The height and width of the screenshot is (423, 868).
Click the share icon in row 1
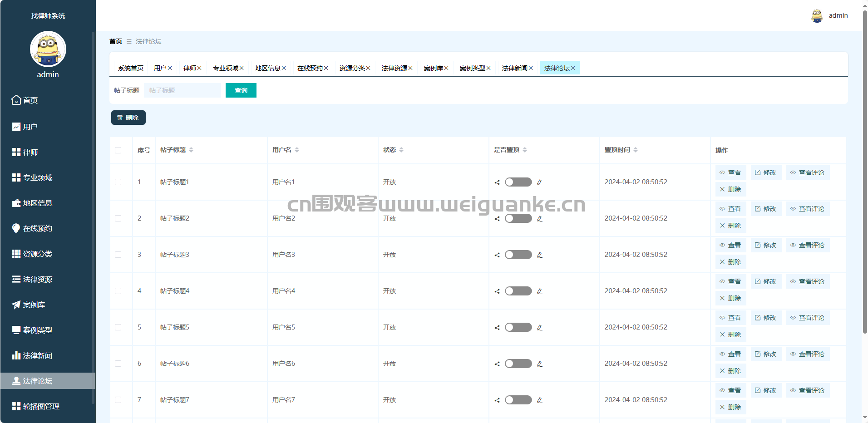pos(497,182)
